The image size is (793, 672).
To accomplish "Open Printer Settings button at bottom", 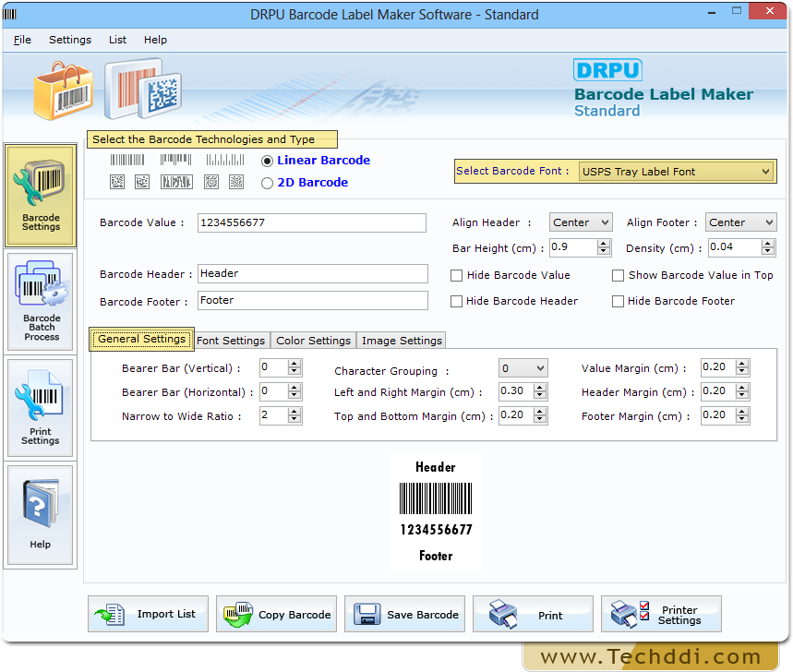I will (x=662, y=614).
